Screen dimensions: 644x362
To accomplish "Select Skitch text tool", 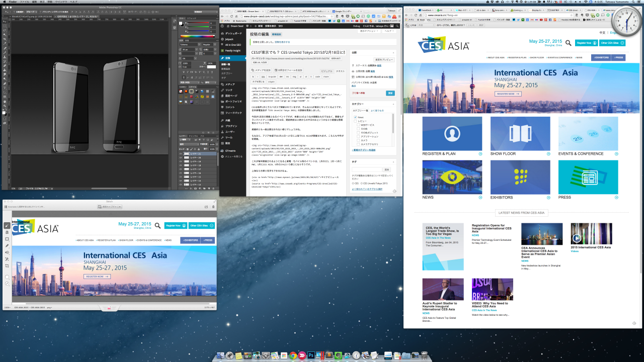I will [7, 232].
